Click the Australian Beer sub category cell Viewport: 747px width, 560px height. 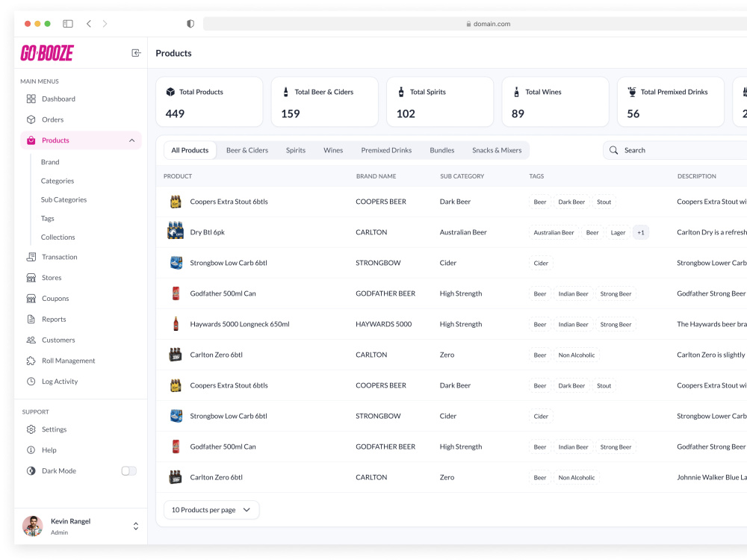pyautogui.click(x=463, y=232)
